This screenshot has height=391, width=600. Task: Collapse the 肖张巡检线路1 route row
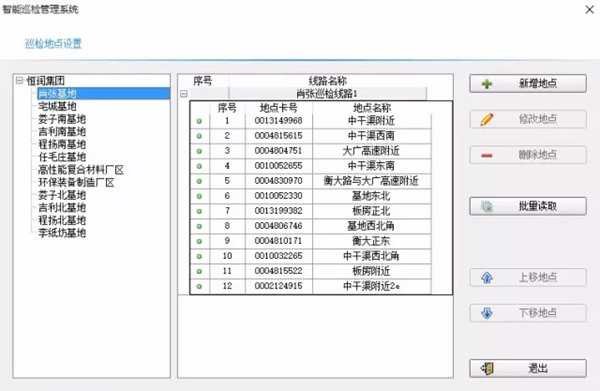tap(184, 94)
